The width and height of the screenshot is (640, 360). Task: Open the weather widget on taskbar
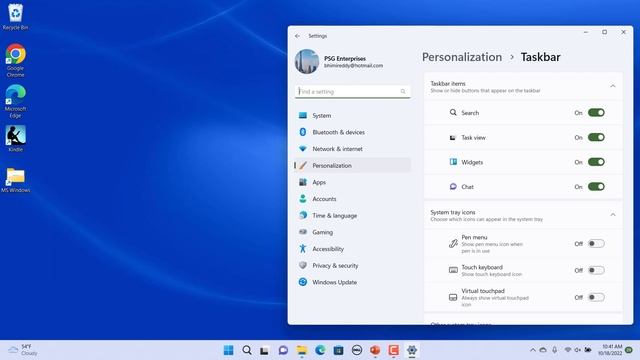tap(23, 350)
